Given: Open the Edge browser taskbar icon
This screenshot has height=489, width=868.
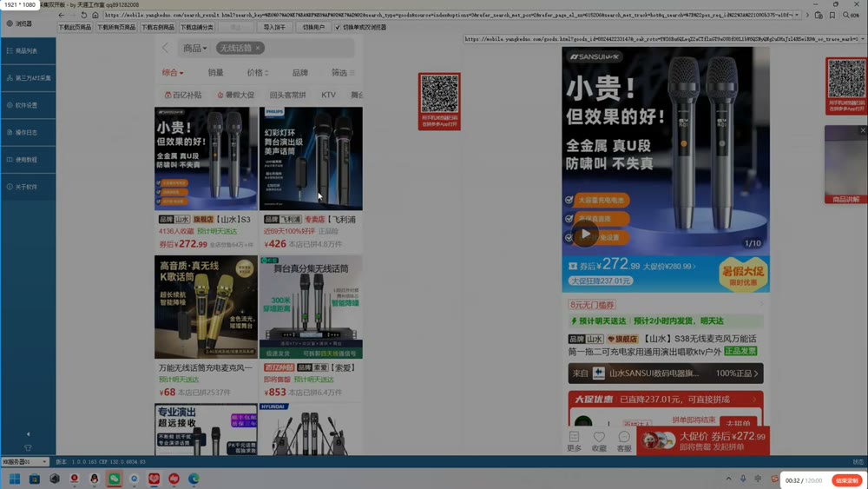Looking at the screenshot, I should click(x=194, y=479).
